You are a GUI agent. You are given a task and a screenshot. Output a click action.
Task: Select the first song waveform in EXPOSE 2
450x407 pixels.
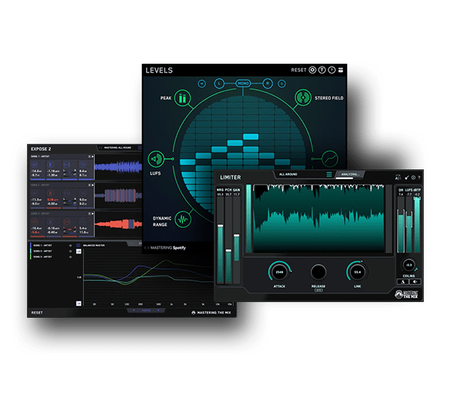pos(118,167)
